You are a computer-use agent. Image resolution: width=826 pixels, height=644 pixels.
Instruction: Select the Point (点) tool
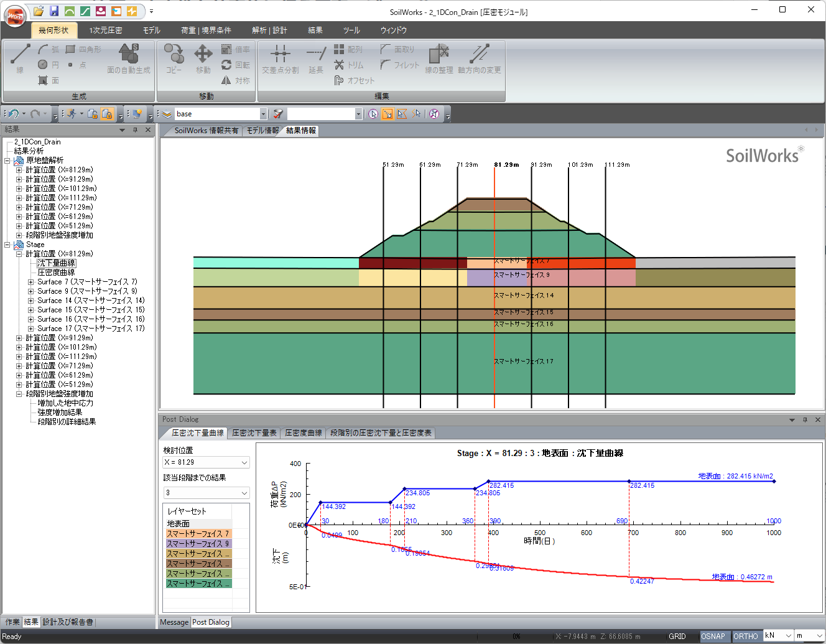[77, 65]
